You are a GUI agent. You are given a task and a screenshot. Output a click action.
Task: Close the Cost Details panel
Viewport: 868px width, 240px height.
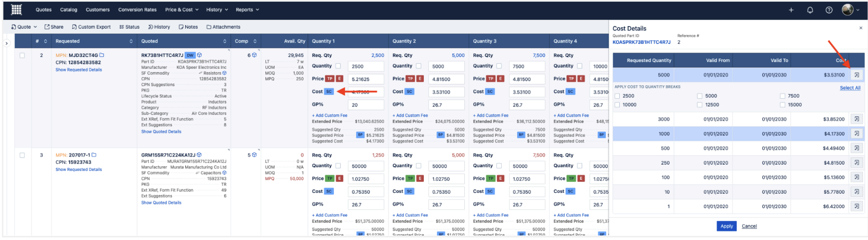click(861, 28)
